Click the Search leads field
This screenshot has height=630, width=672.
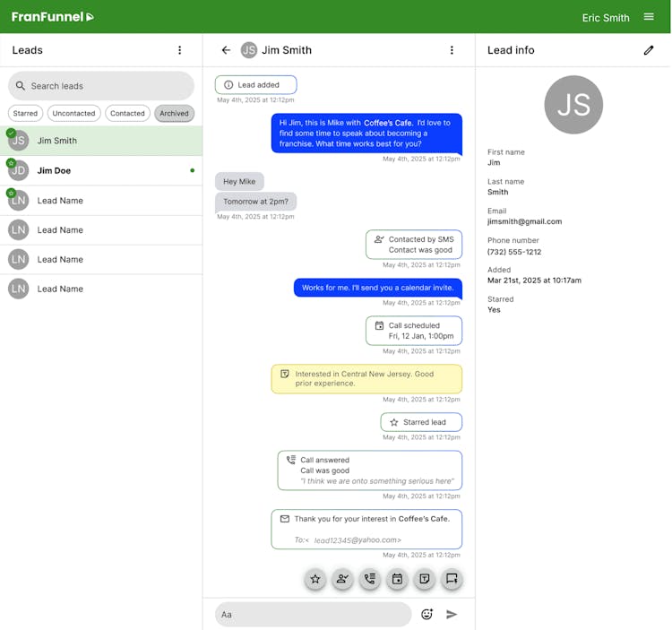tap(101, 86)
